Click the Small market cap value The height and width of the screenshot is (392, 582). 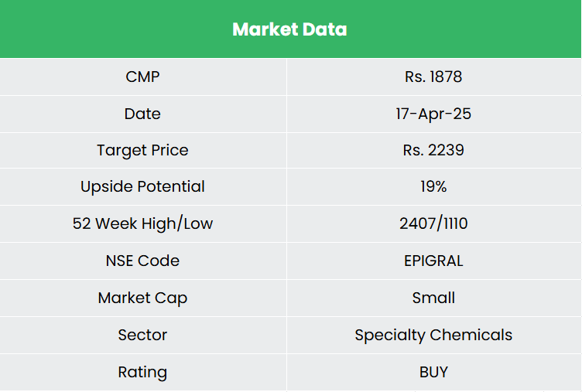coord(433,298)
